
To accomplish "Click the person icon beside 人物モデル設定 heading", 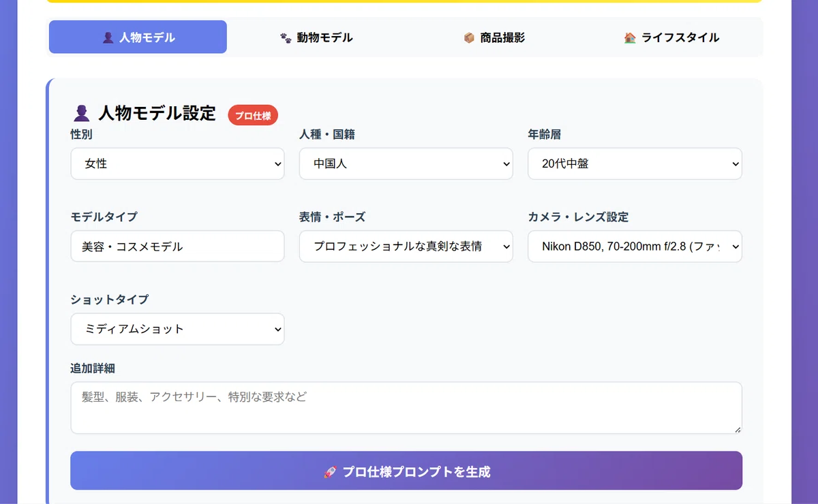I will 81,114.
